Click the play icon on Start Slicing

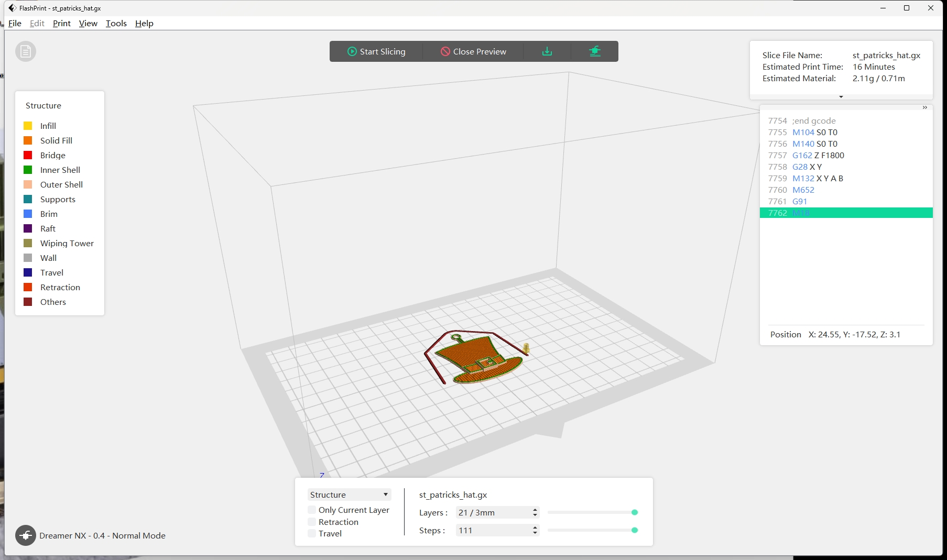pos(352,51)
